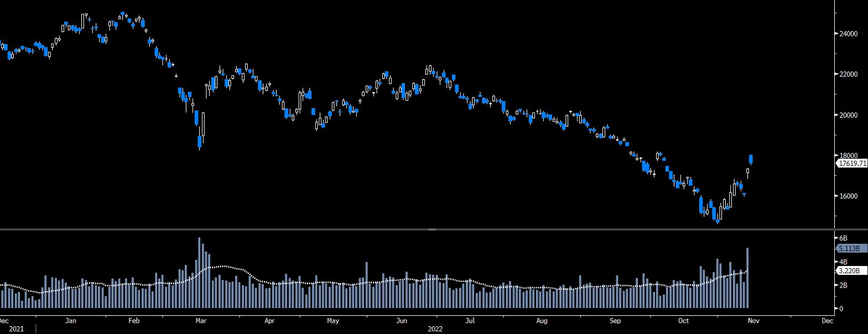
Task: Click the 6B volume axis label
Action: click(x=843, y=238)
